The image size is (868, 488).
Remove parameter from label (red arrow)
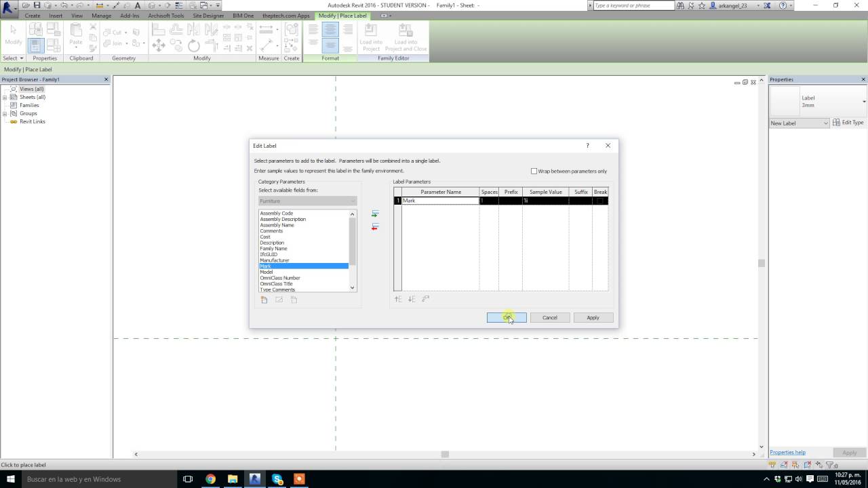tap(375, 227)
